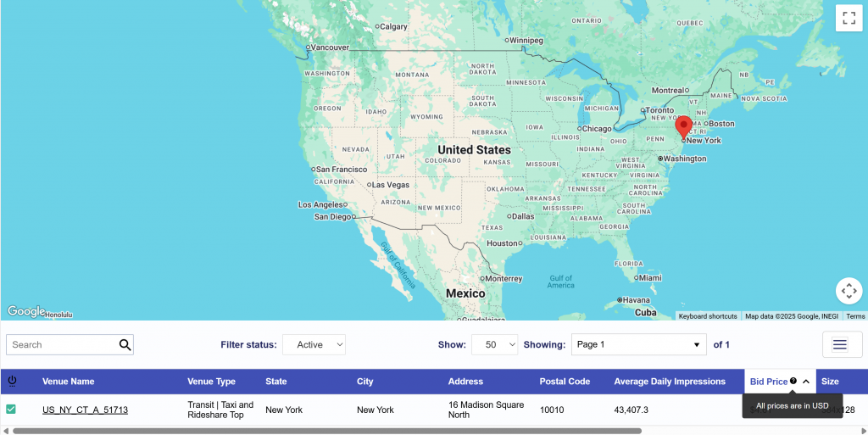Sort by State column header
Viewport: 868px width, 435px height.
point(275,382)
